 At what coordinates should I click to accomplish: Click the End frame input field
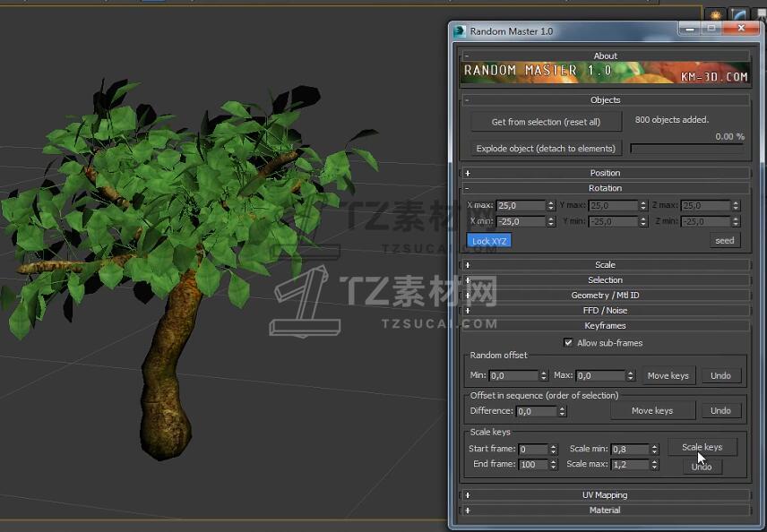pos(532,465)
